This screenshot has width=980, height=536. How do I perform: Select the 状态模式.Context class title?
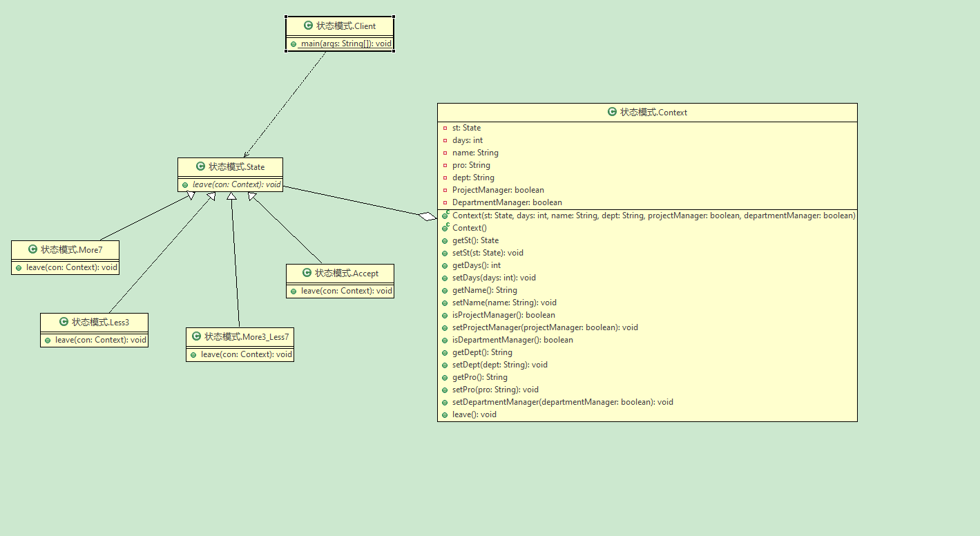(653, 112)
